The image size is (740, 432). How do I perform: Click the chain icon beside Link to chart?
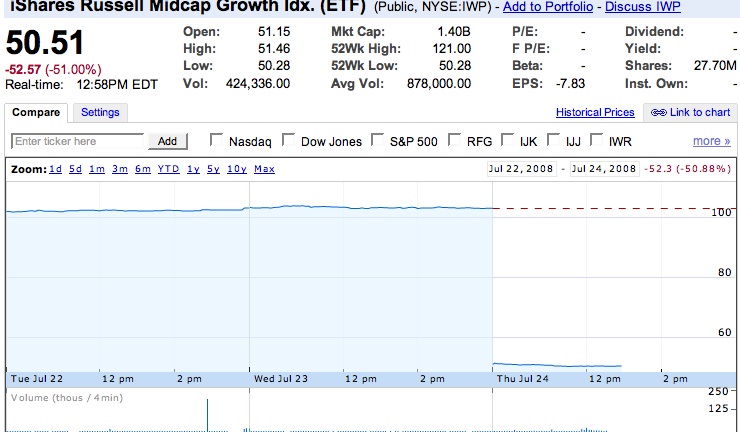tap(658, 113)
